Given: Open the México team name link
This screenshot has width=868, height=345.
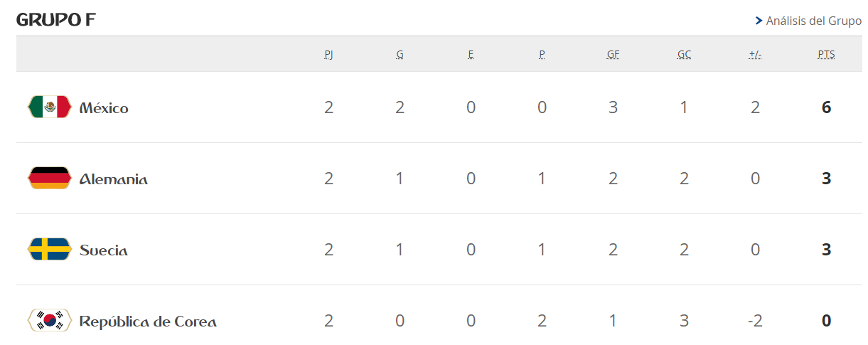Looking at the screenshot, I should (x=104, y=108).
